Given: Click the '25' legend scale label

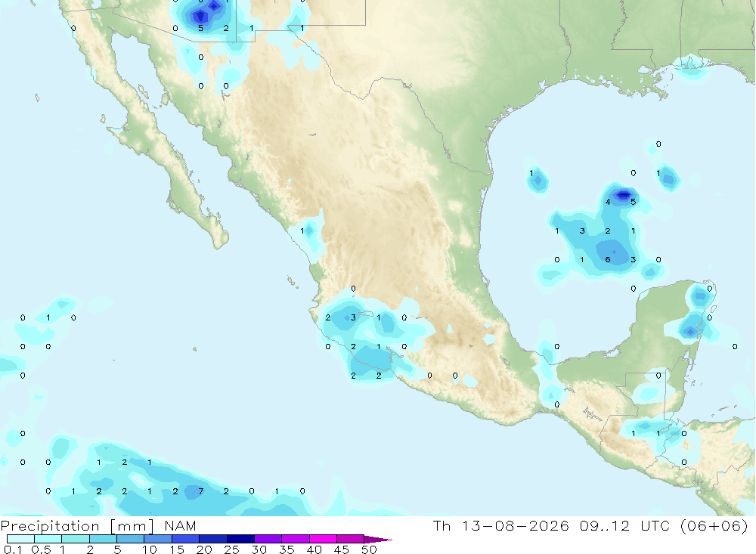Looking at the screenshot, I should [231, 549].
